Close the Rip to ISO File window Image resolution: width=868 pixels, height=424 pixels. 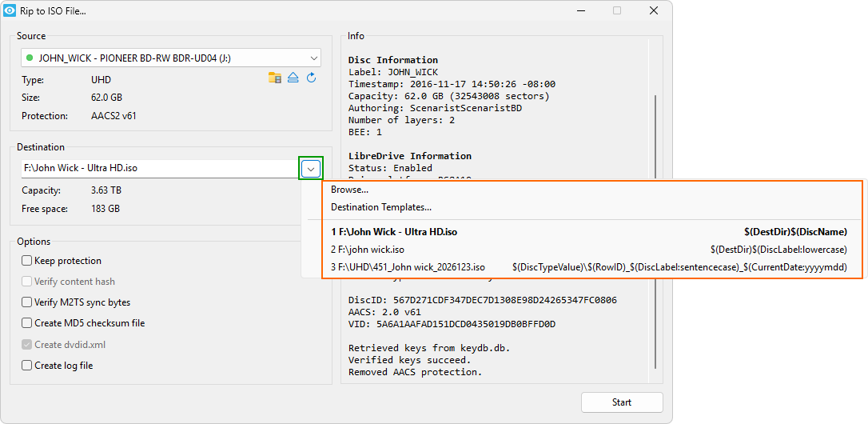pos(653,11)
